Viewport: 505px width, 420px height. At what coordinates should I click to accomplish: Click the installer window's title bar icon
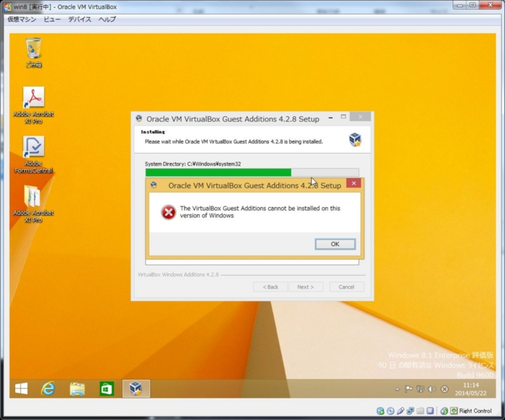pyautogui.click(x=139, y=119)
